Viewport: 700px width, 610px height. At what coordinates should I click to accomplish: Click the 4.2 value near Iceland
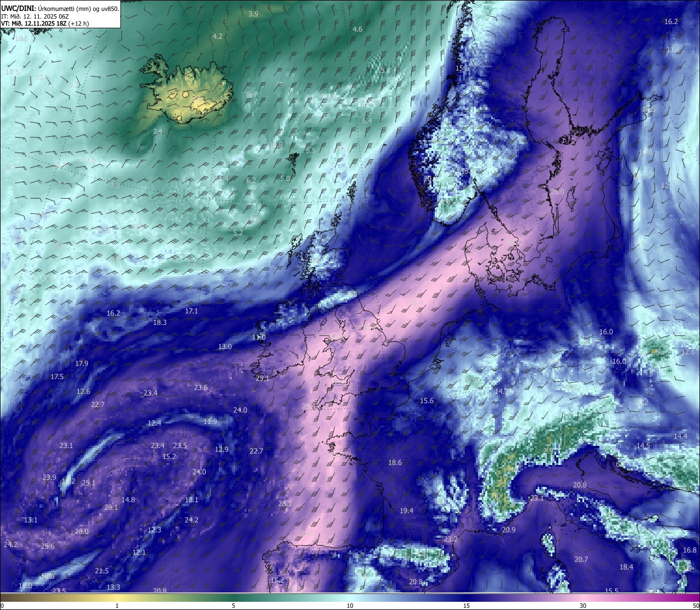pyautogui.click(x=218, y=36)
